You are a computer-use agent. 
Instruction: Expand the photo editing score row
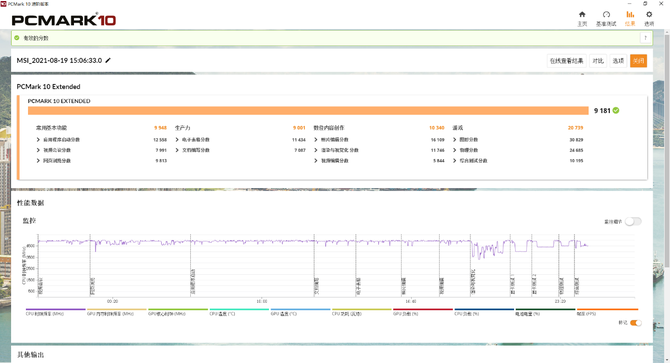click(x=331, y=140)
